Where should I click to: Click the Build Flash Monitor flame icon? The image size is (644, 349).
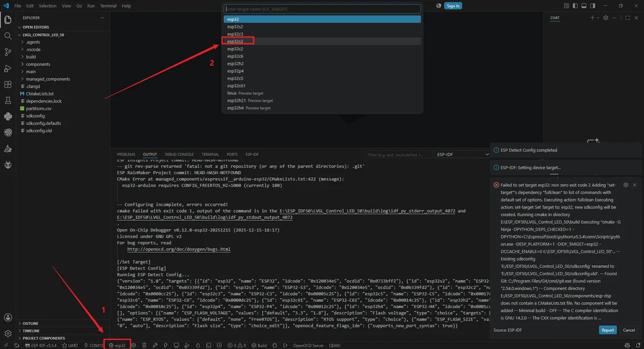pyautogui.click(x=197, y=345)
